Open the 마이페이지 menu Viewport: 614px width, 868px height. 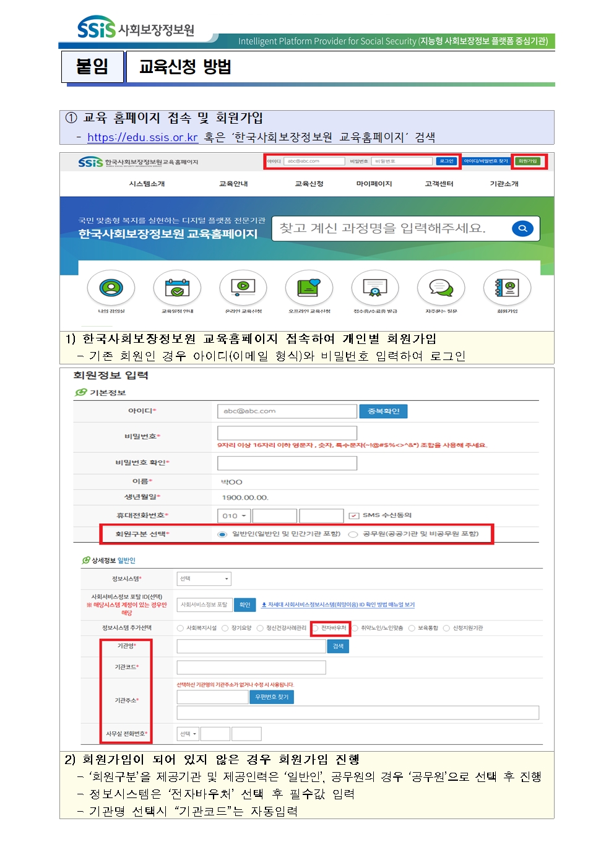(x=374, y=184)
